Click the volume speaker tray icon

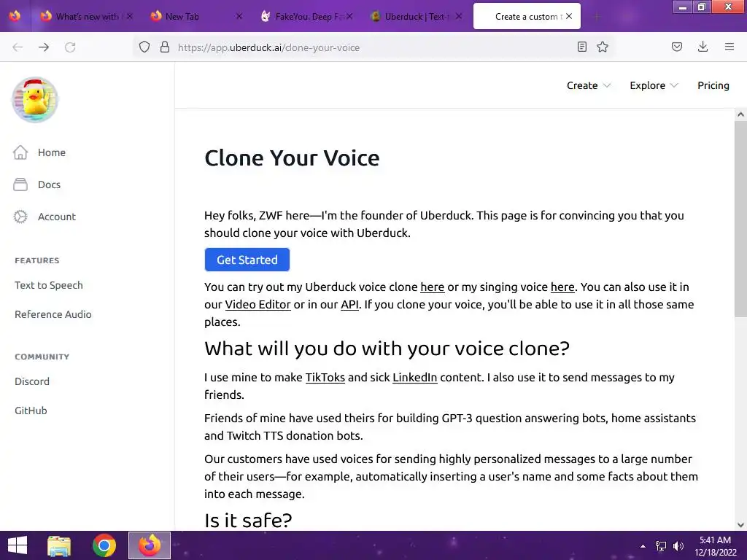678,546
